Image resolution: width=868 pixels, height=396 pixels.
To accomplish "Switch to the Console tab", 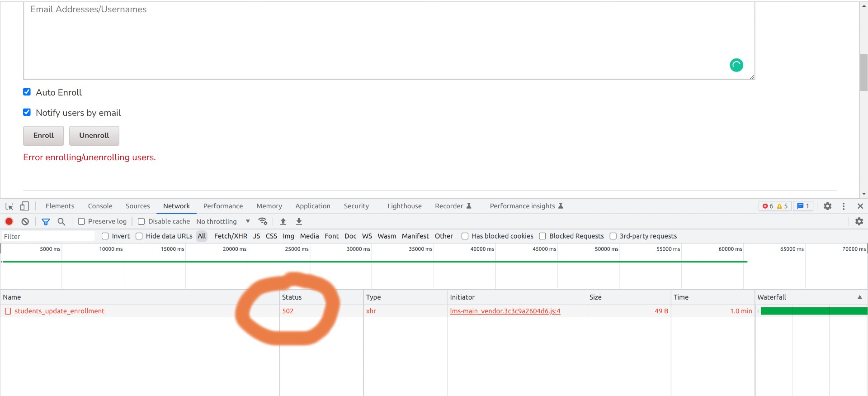I will 100,206.
